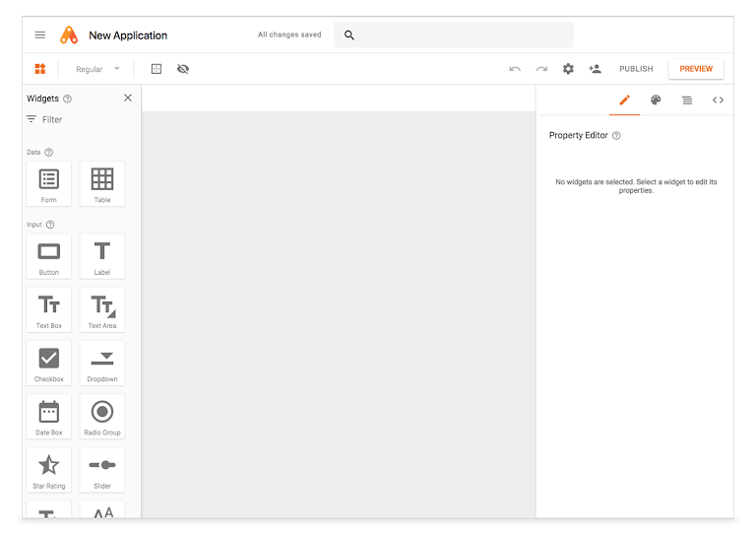
Task: Select the Radio Group widget
Action: coord(102,416)
